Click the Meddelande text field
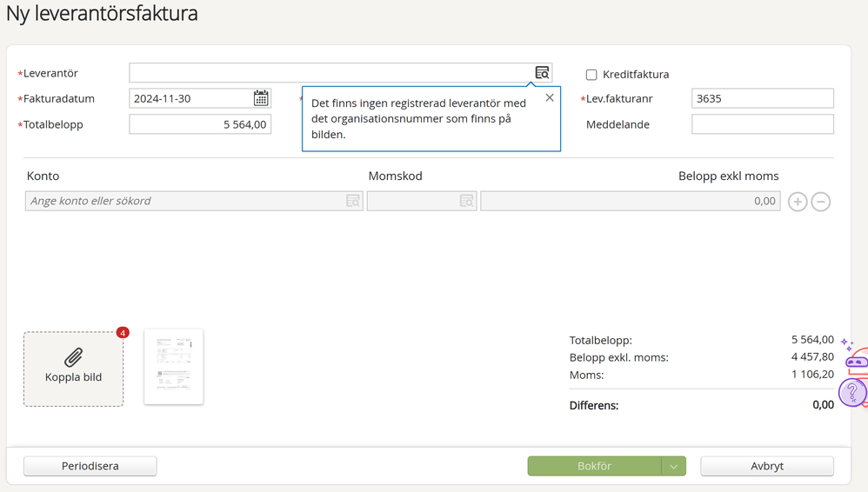 coord(762,124)
